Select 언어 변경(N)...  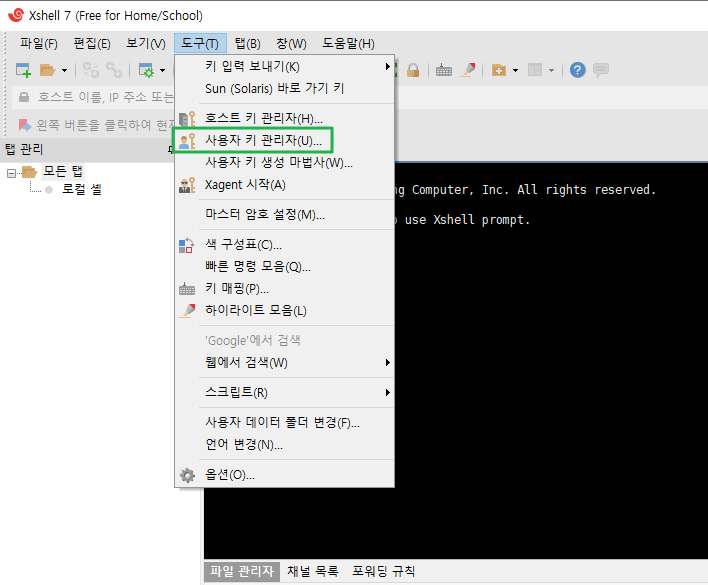tap(284, 445)
